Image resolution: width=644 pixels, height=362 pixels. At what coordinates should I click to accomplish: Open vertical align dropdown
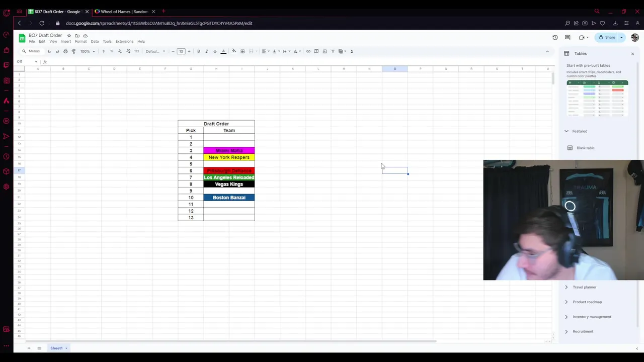click(276, 51)
